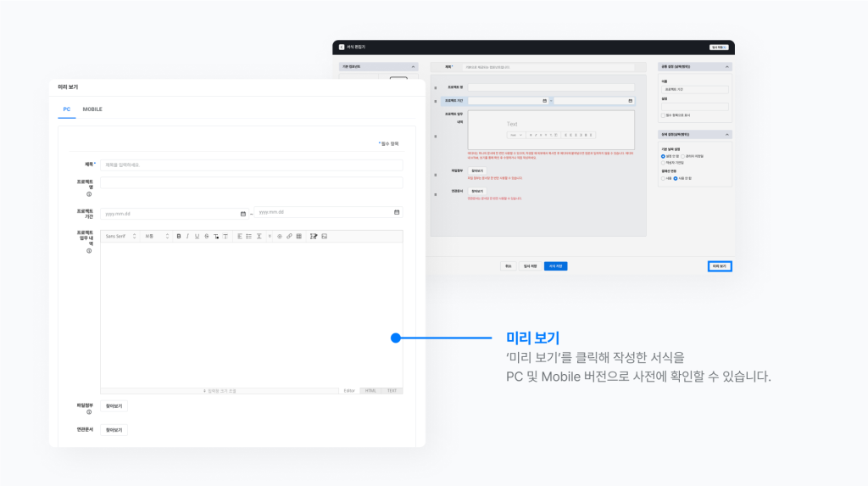Click the info icon under 프로젝트 업무 내역 label
The image size is (868, 486).
(89, 251)
